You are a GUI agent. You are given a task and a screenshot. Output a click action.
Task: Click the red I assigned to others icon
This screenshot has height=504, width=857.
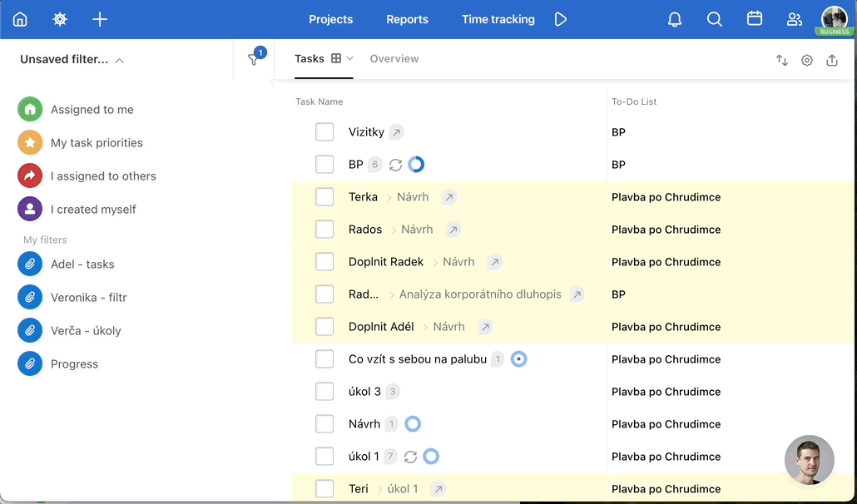[x=30, y=175]
